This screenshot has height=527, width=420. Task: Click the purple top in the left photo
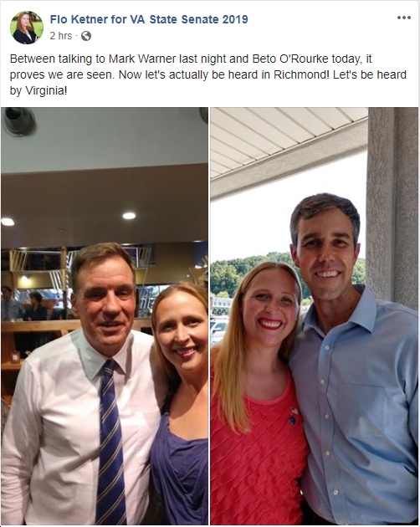[x=180, y=470]
